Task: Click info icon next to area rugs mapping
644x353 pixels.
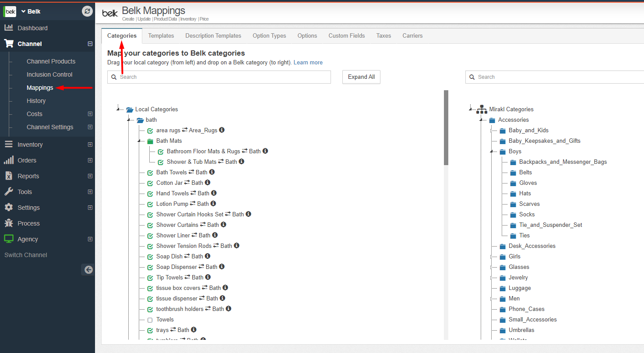Action: [x=222, y=130]
